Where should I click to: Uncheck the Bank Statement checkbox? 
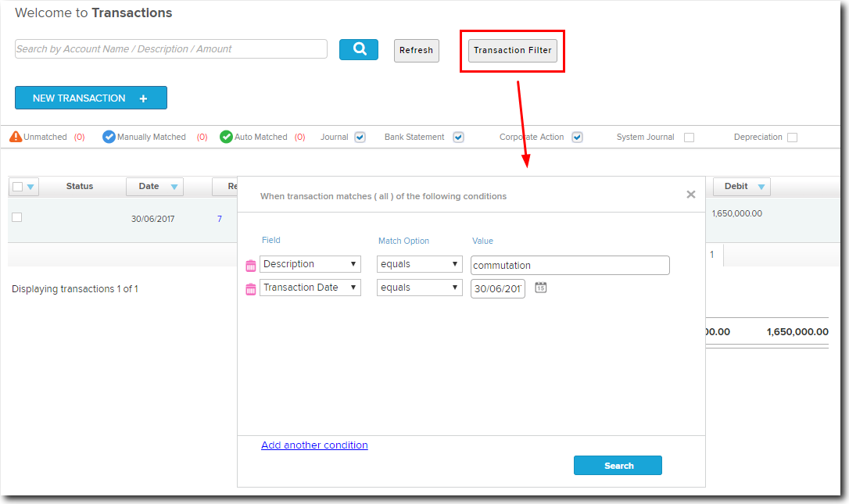[x=458, y=138]
